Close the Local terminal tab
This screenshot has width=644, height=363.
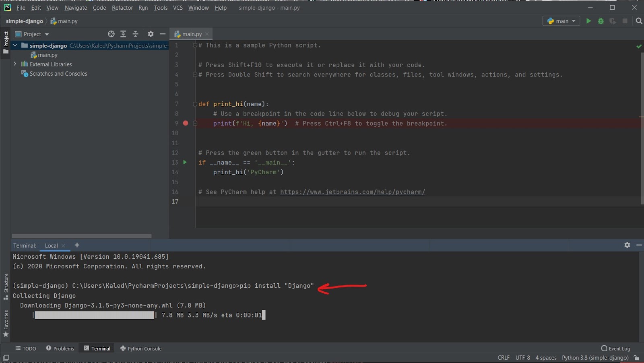pos(63,245)
